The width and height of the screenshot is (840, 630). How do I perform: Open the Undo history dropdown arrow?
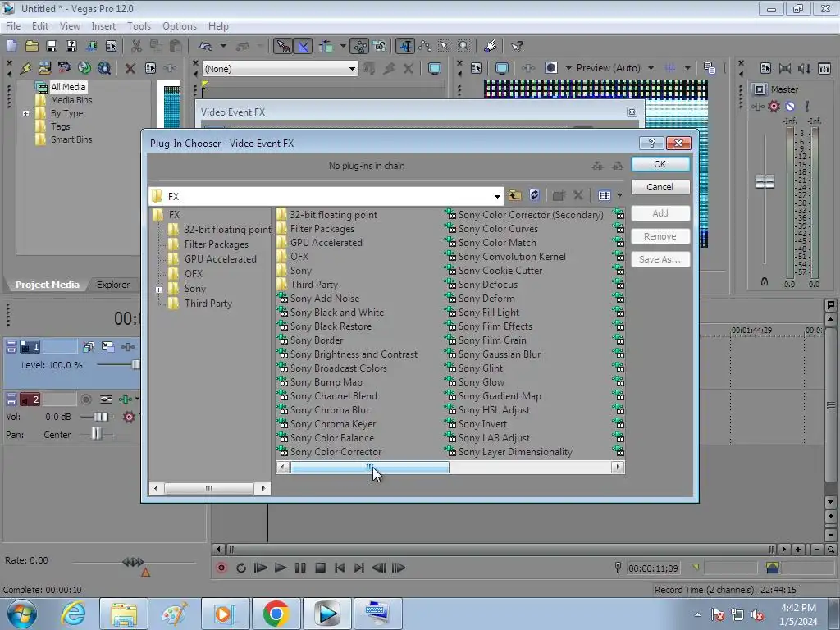(x=223, y=46)
